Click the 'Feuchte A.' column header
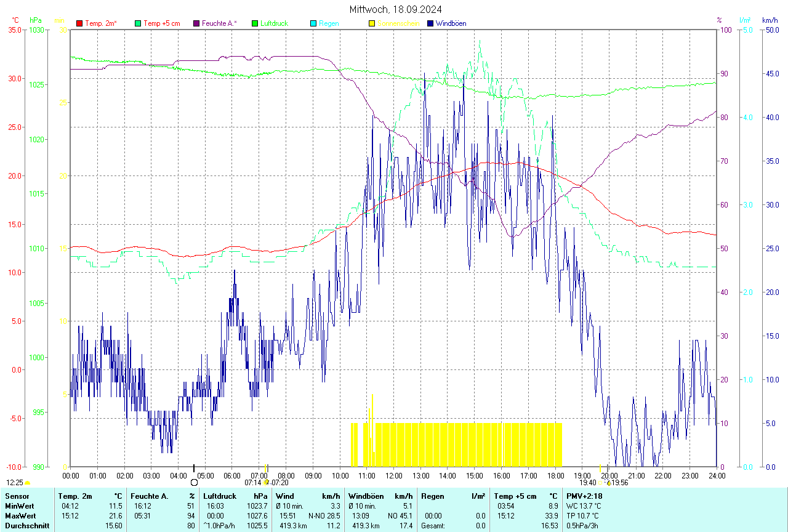Image resolution: width=788 pixels, height=532 pixels. (x=150, y=496)
